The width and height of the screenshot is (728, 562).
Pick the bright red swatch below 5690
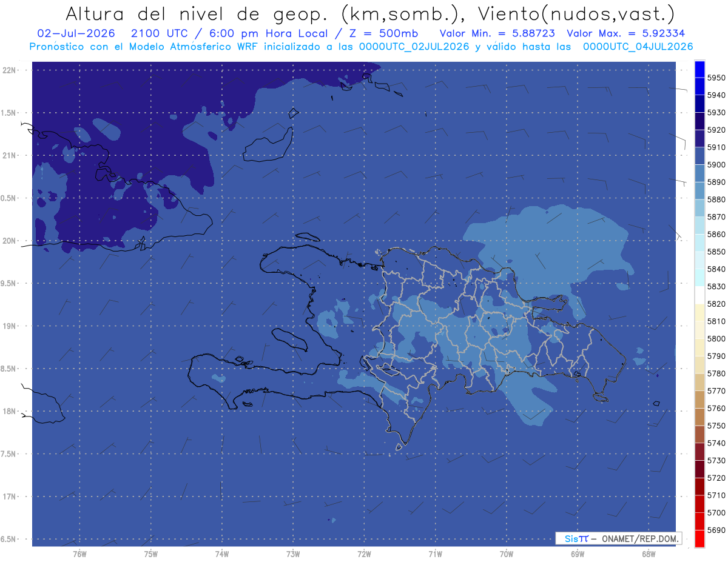(x=699, y=538)
